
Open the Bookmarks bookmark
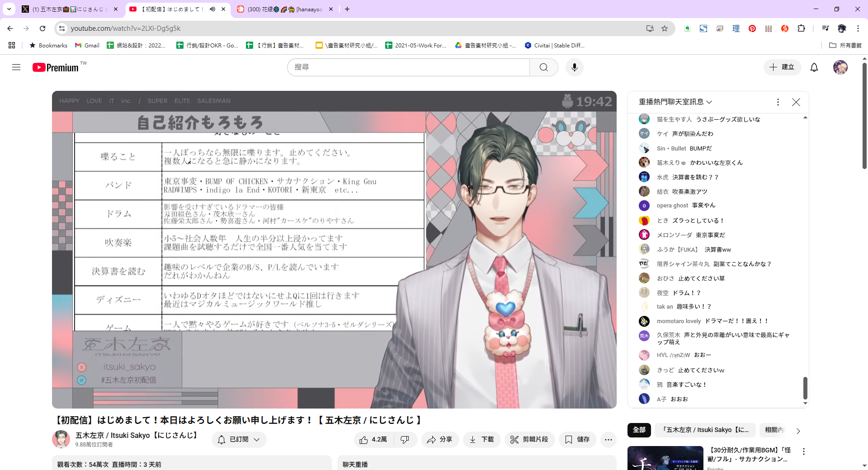[48, 45]
